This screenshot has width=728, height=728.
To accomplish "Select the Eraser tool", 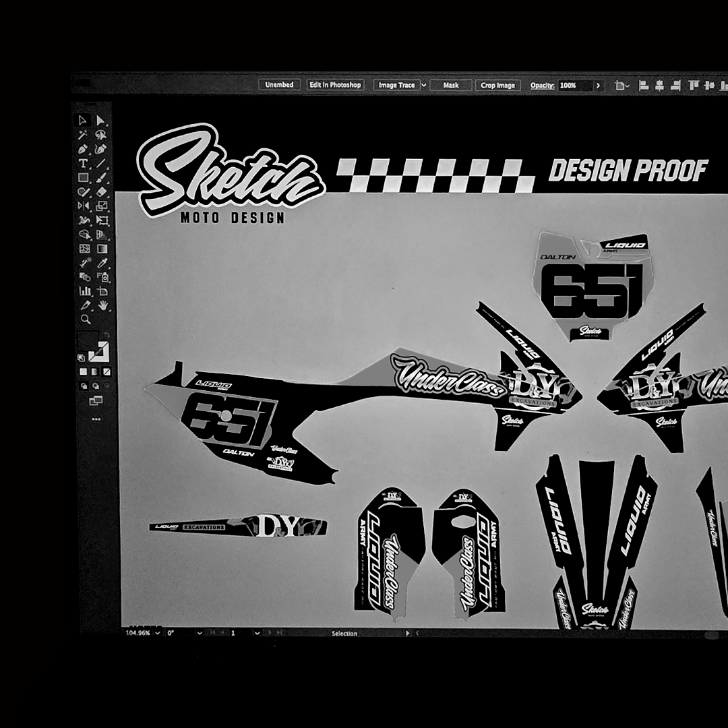I will pyautogui.click(x=102, y=191).
